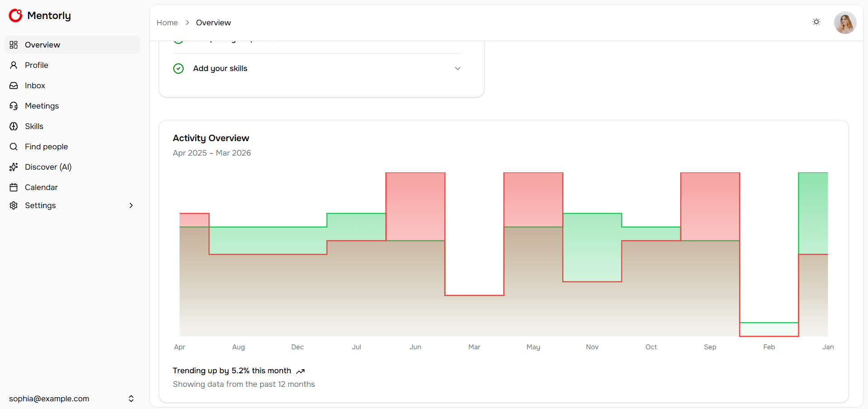Click the Mentorly logo icon
Viewport: 868px width, 409px height.
click(x=15, y=15)
